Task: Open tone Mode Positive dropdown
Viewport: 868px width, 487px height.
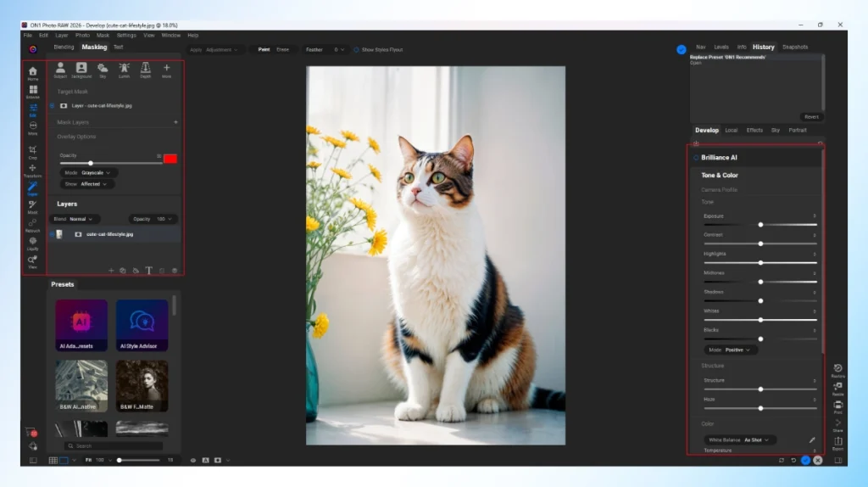Action: coord(731,350)
